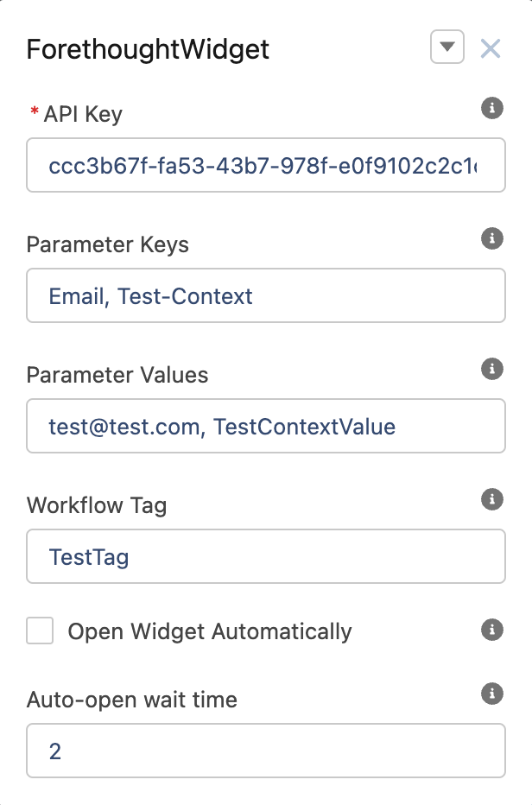Click the Workflow Tag label
This screenshot has height=805, width=532.
click(97, 505)
